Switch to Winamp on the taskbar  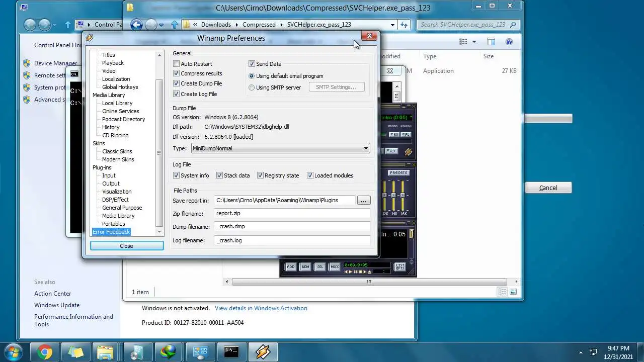tap(263, 352)
